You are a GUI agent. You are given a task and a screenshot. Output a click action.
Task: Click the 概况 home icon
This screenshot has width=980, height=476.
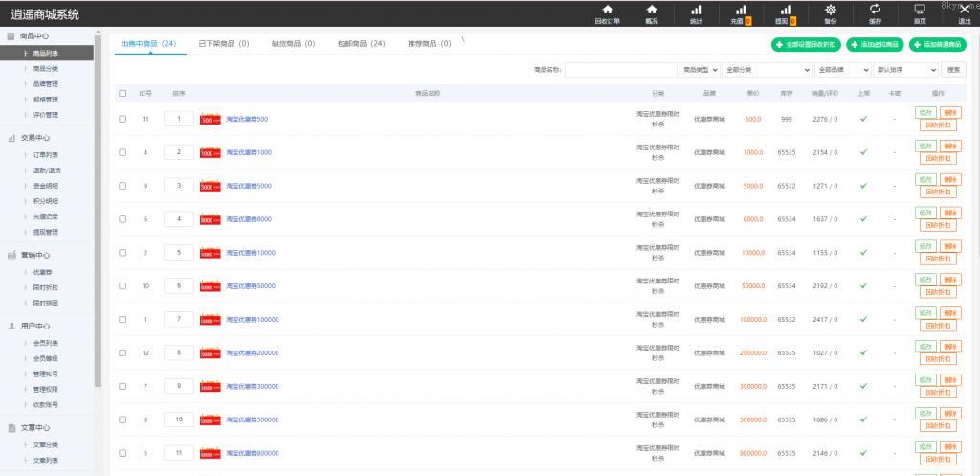pos(652,13)
